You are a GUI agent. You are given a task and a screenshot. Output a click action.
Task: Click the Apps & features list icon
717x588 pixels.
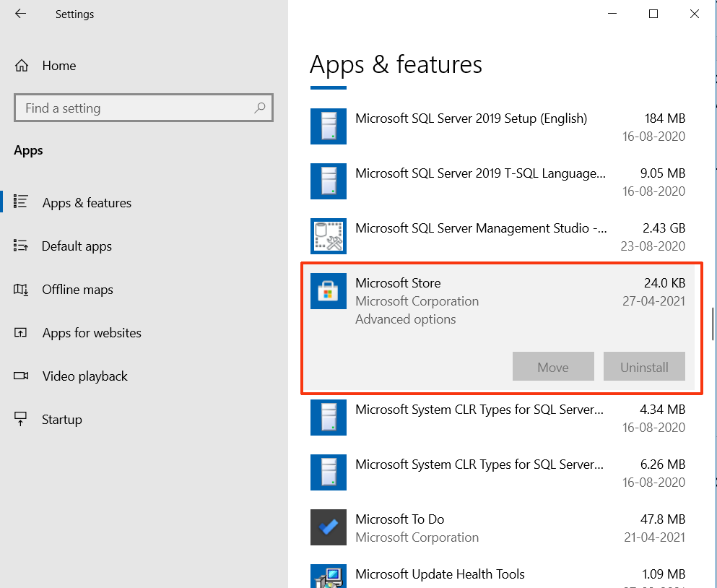click(x=20, y=202)
